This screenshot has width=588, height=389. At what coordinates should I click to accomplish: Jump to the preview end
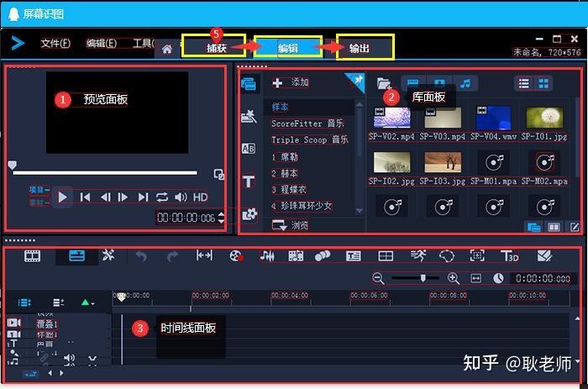coord(144,197)
